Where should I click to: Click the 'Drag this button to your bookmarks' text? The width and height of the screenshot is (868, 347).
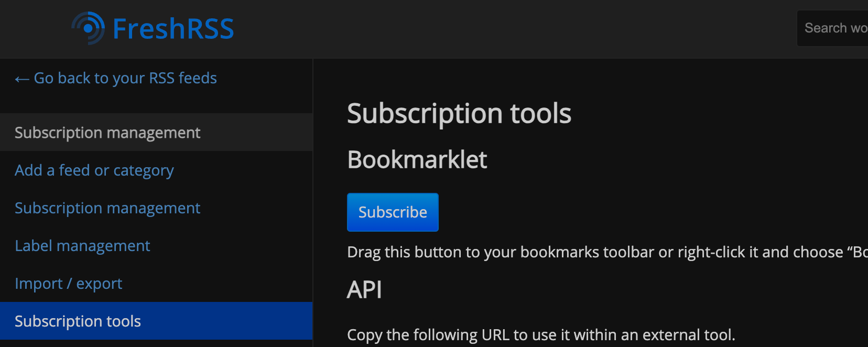tap(607, 252)
